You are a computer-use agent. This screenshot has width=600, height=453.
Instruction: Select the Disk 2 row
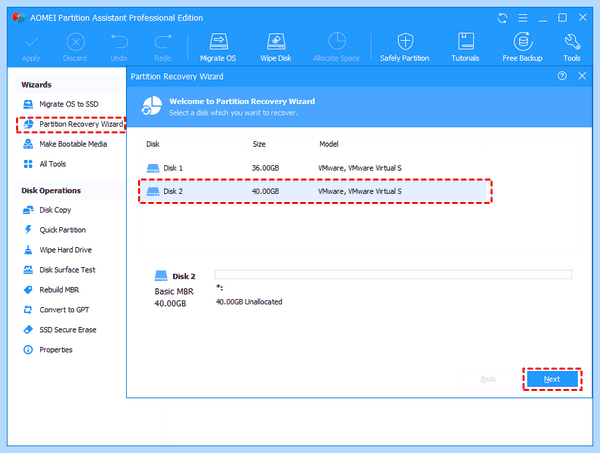coord(315,191)
